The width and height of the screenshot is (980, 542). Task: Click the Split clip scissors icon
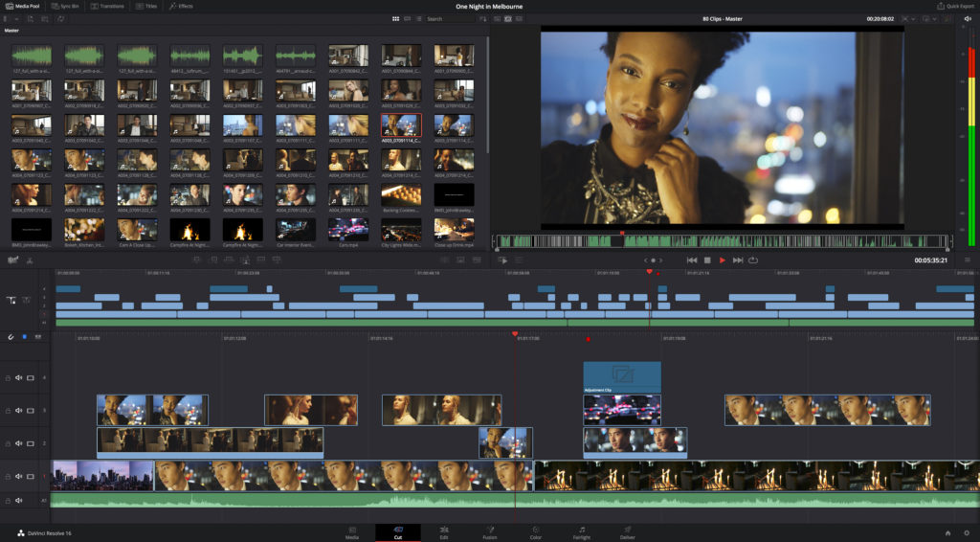30,260
